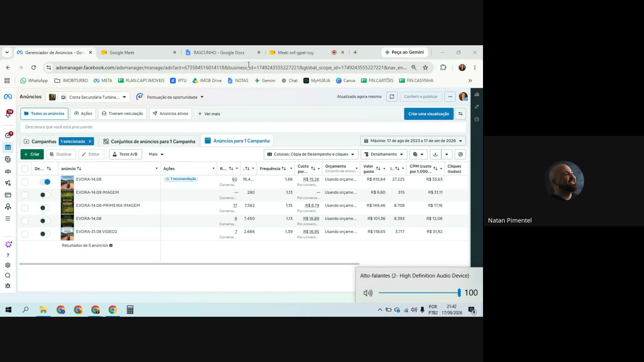Open the date range Máximo dropdown

pyautogui.click(x=413, y=141)
